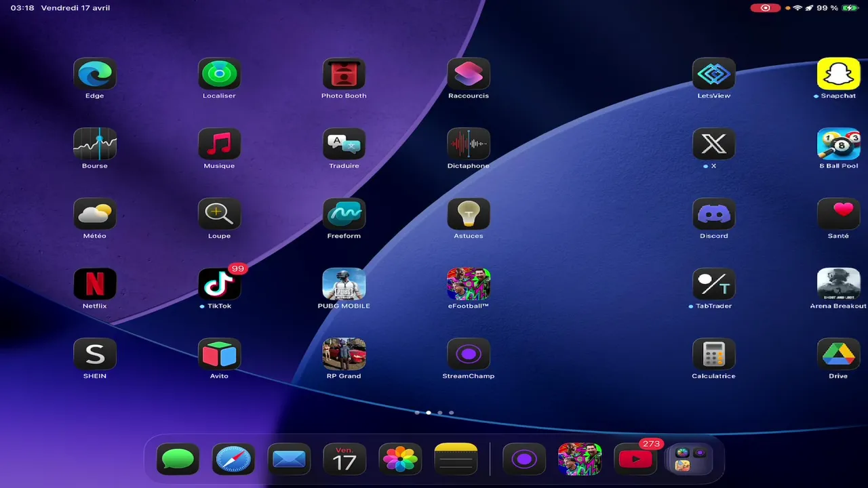Open Freeform
868x488 pixels.
(x=344, y=214)
